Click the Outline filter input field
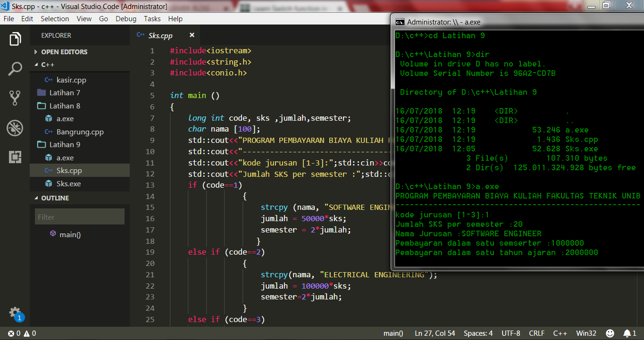The height and width of the screenshot is (340, 644). tap(79, 217)
